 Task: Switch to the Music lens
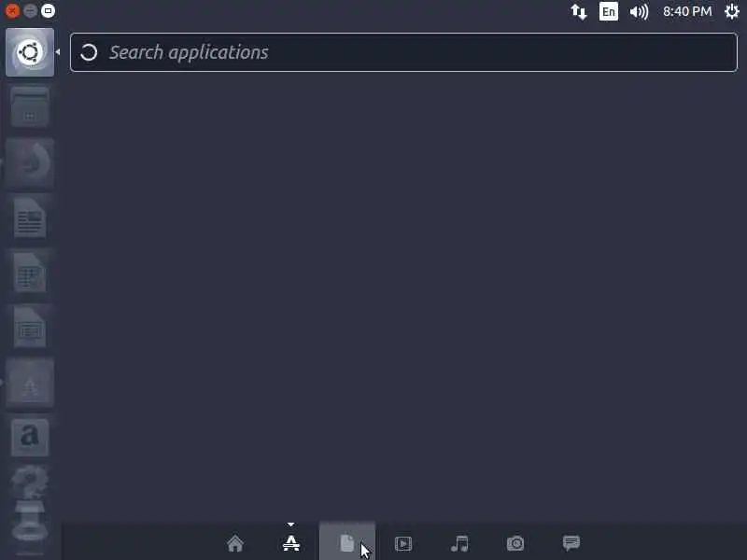459,543
